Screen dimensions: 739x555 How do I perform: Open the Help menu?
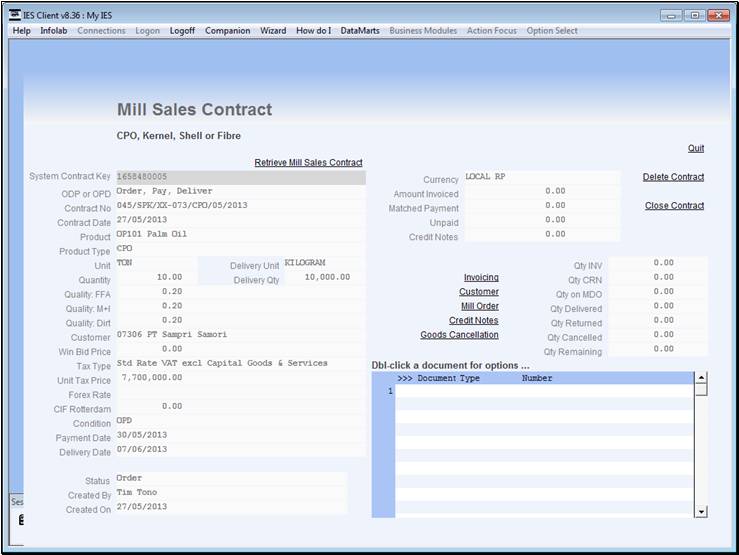(21, 31)
